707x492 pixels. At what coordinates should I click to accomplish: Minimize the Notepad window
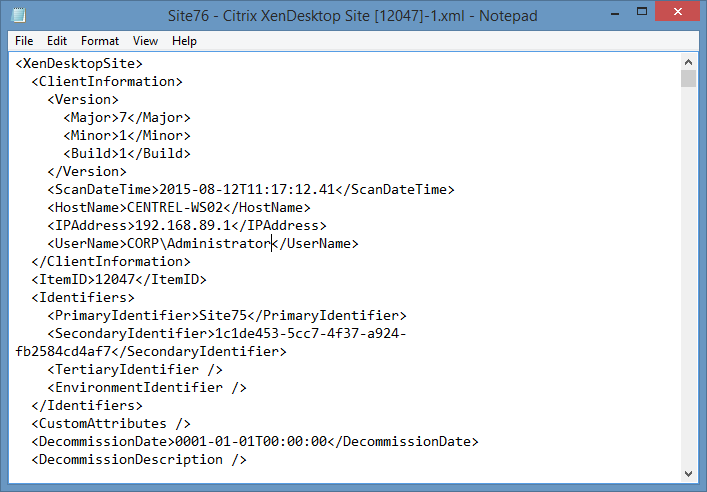point(615,12)
